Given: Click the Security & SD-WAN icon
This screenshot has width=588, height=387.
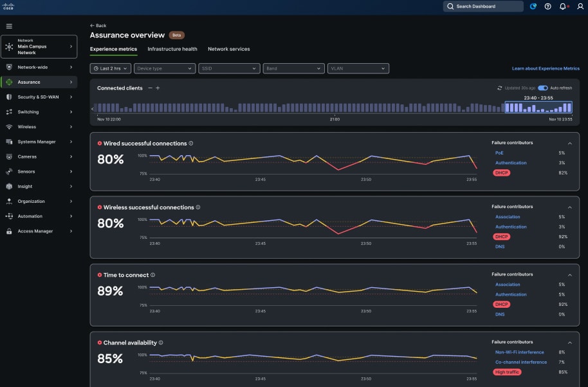Looking at the screenshot, I should click(9, 97).
